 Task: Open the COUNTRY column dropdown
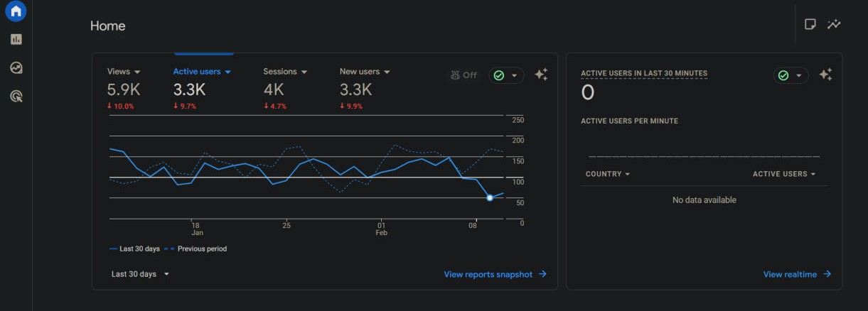click(x=608, y=174)
